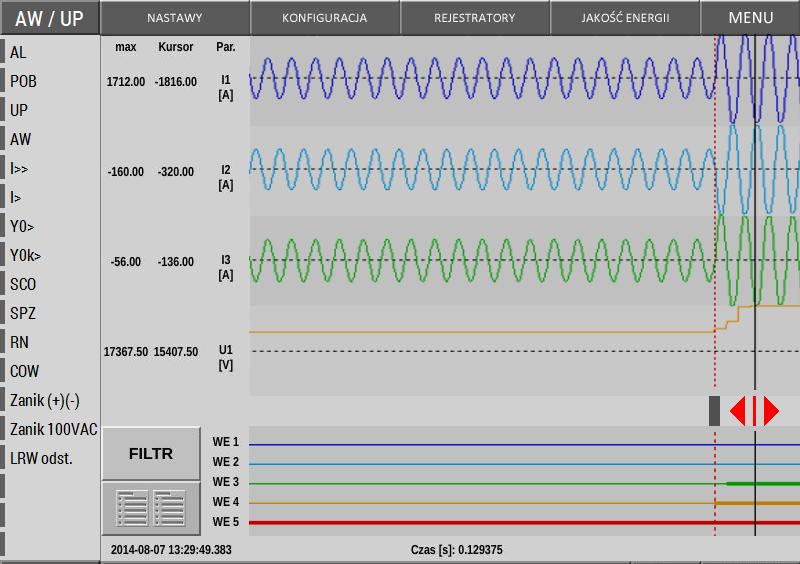Image resolution: width=800 pixels, height=564 pixels.
Task: Click I2 max value -160.00
Action: click(126, 171)
